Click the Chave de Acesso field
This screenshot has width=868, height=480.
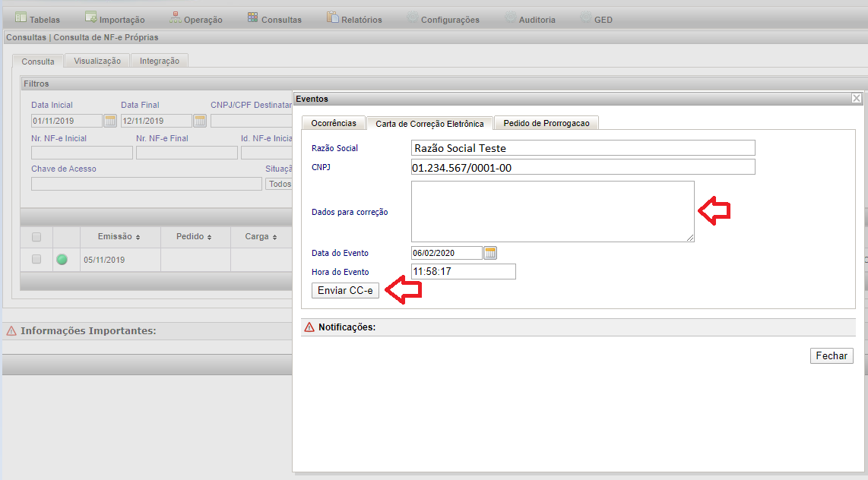click(x=147, y=184)
